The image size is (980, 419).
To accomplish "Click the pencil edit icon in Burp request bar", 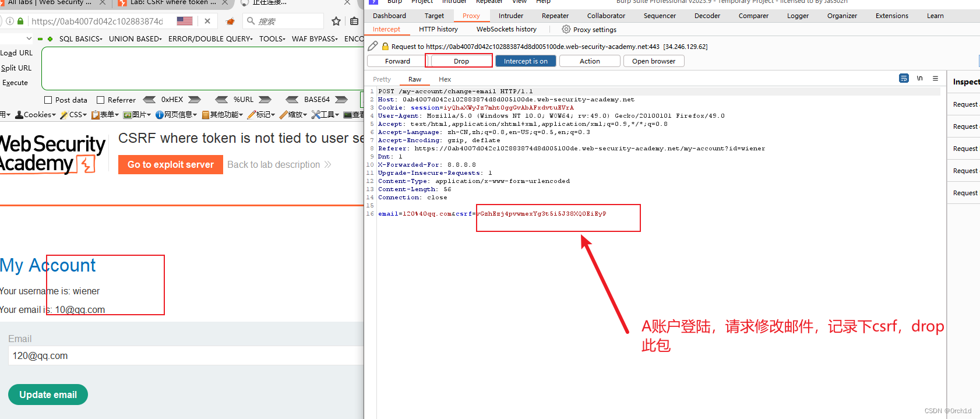I will coord(373,46).
